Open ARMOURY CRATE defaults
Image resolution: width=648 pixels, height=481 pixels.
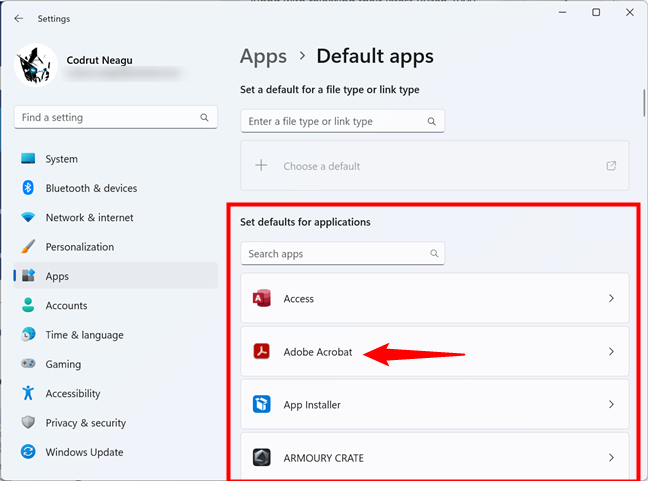435,457
